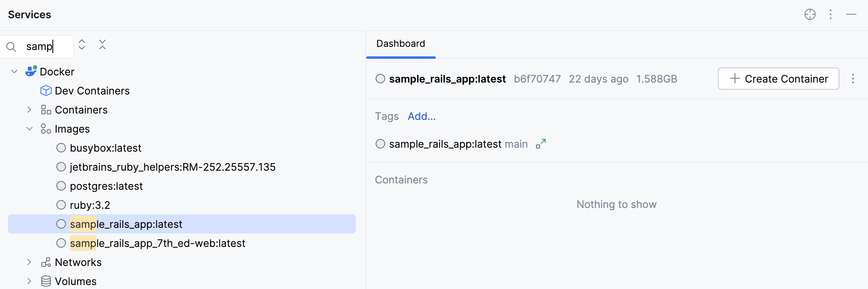
Task: Click the crosshair scroll-to-source icon
Action: pos(810,14)
